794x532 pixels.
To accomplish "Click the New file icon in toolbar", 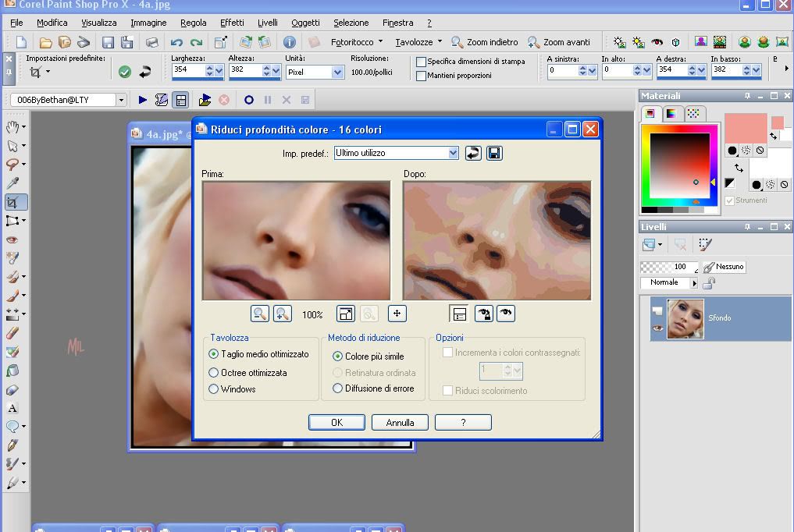I will [21, 42].
